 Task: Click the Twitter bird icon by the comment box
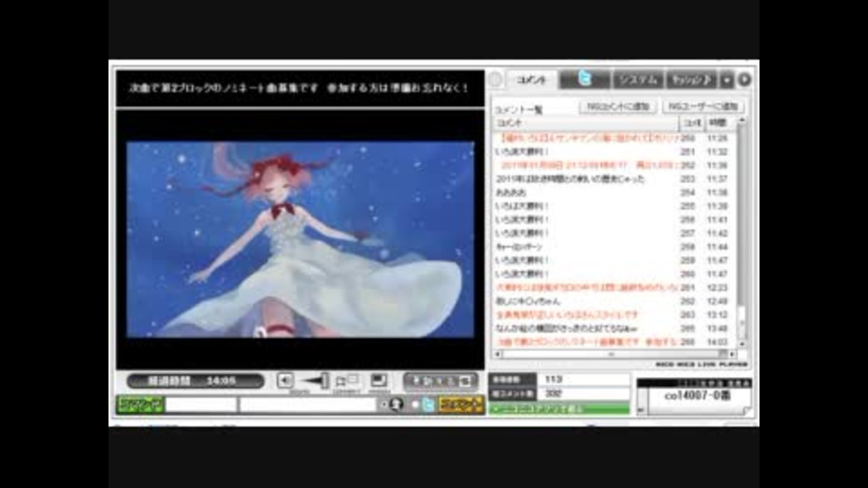click(429, 405)
